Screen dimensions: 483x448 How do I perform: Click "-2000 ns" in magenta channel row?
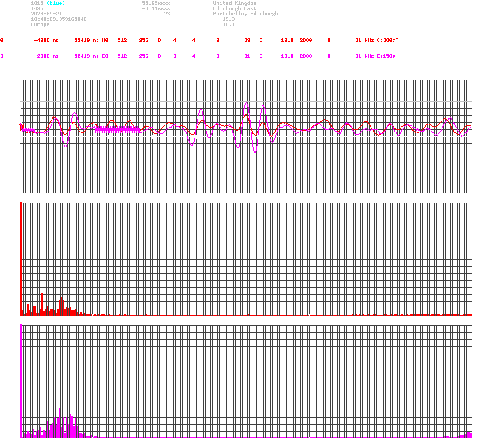tap(46, 56)
